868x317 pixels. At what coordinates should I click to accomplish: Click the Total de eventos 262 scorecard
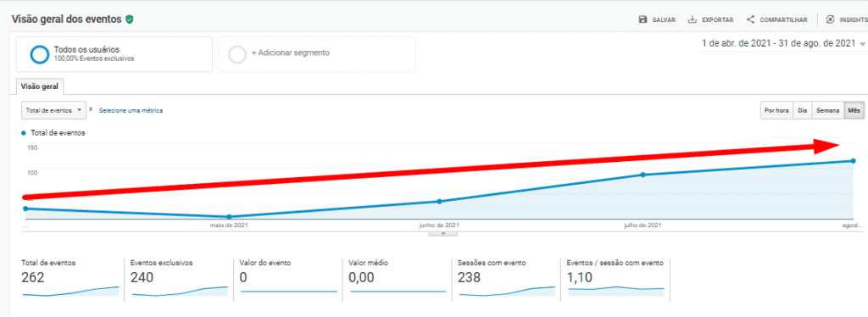71,280
